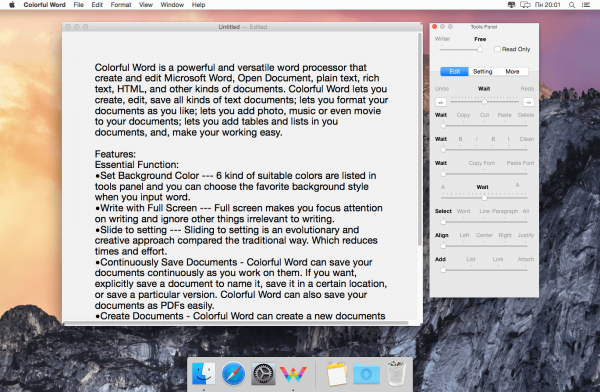Click the menu bar clock showing 20:01
This screenshot has height=392, width=600.
tap(547, 5)
